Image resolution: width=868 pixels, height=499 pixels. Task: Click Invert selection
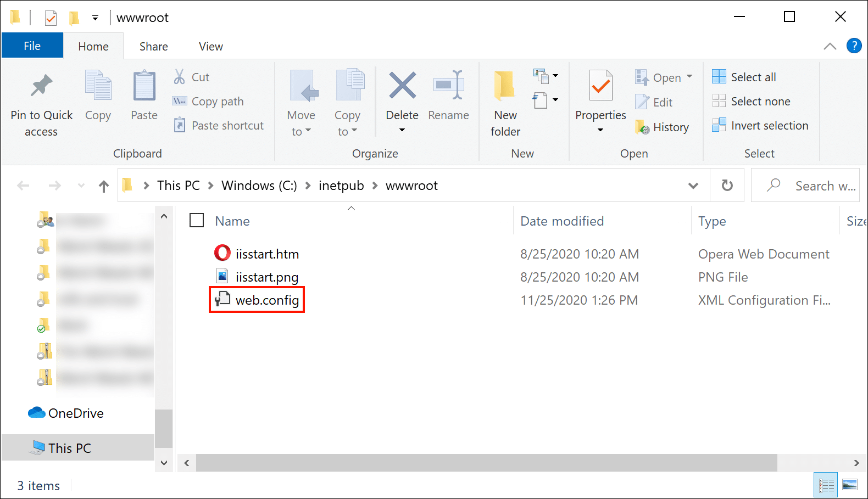point(760,126)
